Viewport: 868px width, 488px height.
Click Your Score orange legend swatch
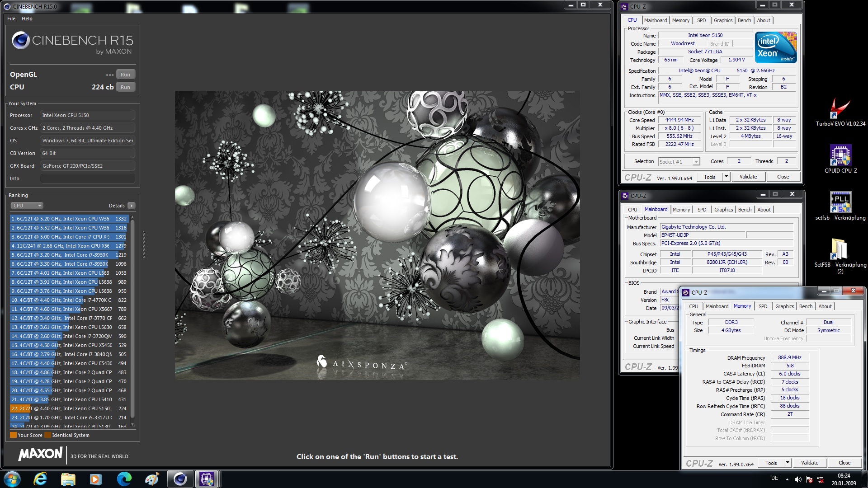tap(13, 435)
